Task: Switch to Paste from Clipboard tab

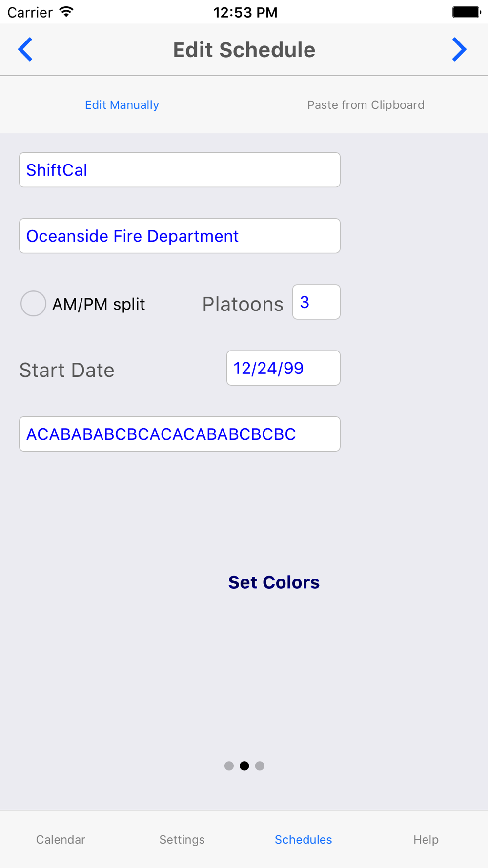Action: coord(366,105)
